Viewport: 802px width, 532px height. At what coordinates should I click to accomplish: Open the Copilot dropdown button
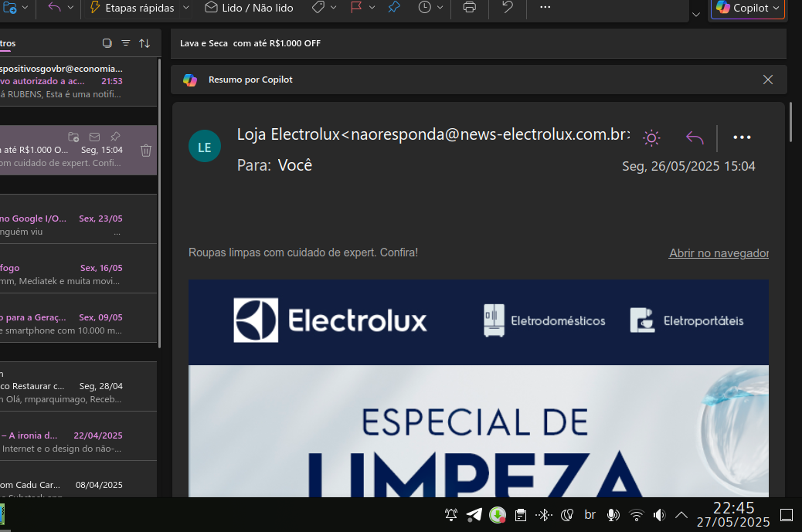coord(747,8)
